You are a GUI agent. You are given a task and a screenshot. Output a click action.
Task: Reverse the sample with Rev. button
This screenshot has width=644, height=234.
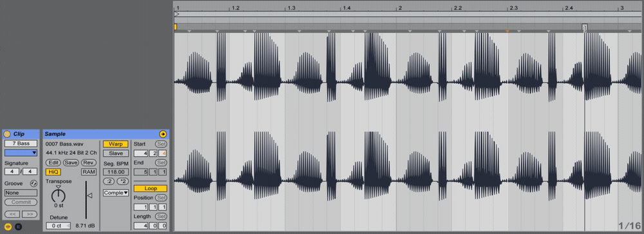89,162
